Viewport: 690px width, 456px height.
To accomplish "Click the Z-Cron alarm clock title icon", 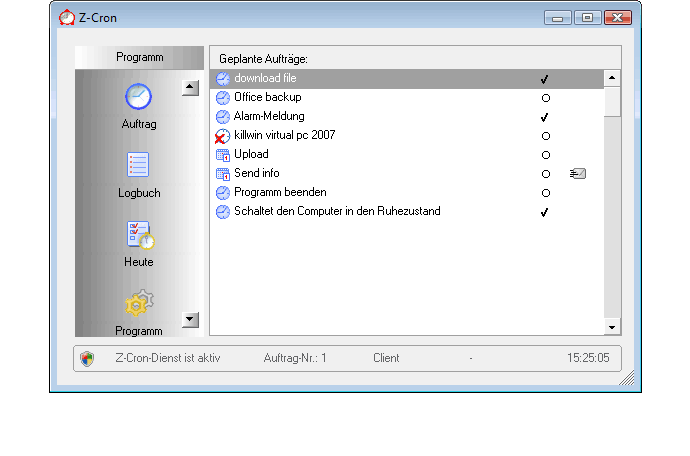I will (67, 18).
